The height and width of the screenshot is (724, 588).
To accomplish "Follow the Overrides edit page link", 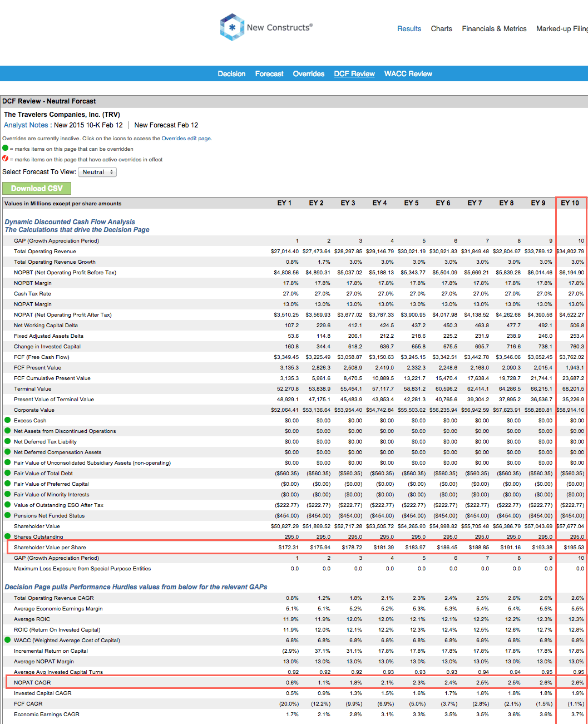I will [186, 139].
